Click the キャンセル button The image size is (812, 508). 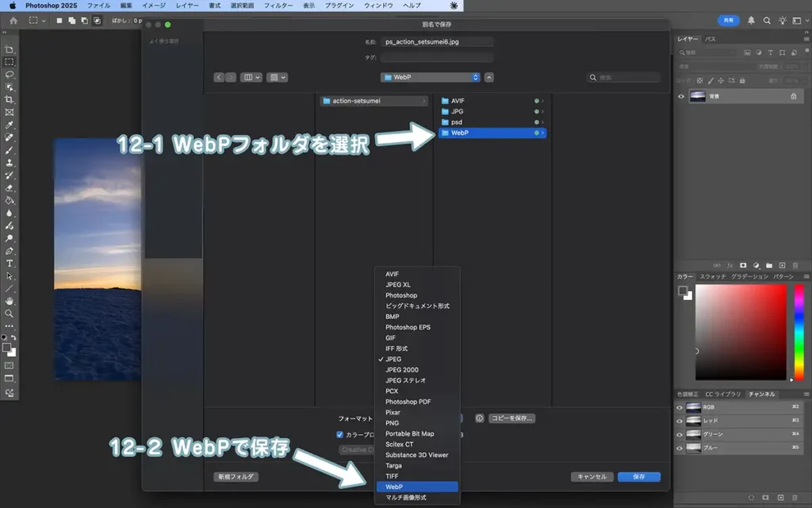[x=592, y=476]
